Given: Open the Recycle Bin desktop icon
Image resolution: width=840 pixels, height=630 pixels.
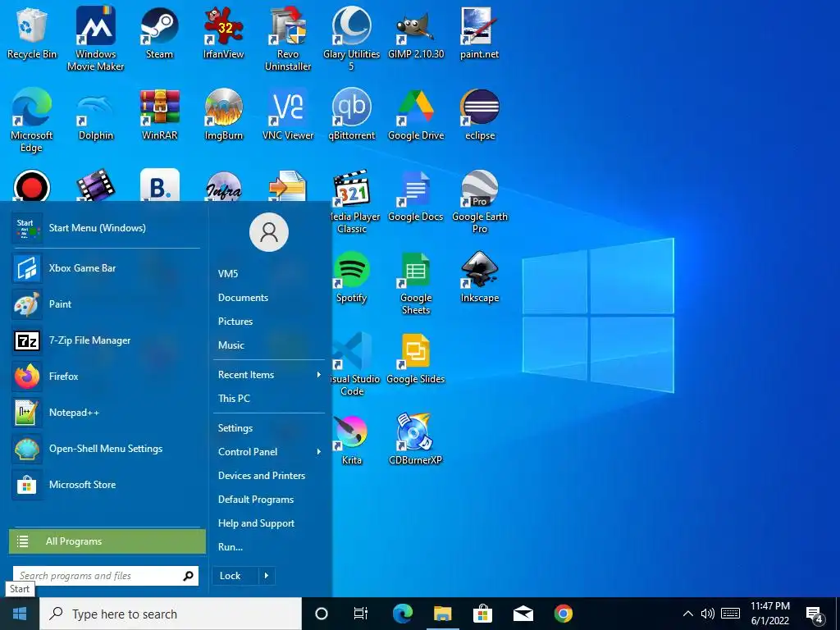Looking at the screenshot, I should [32, 33].
